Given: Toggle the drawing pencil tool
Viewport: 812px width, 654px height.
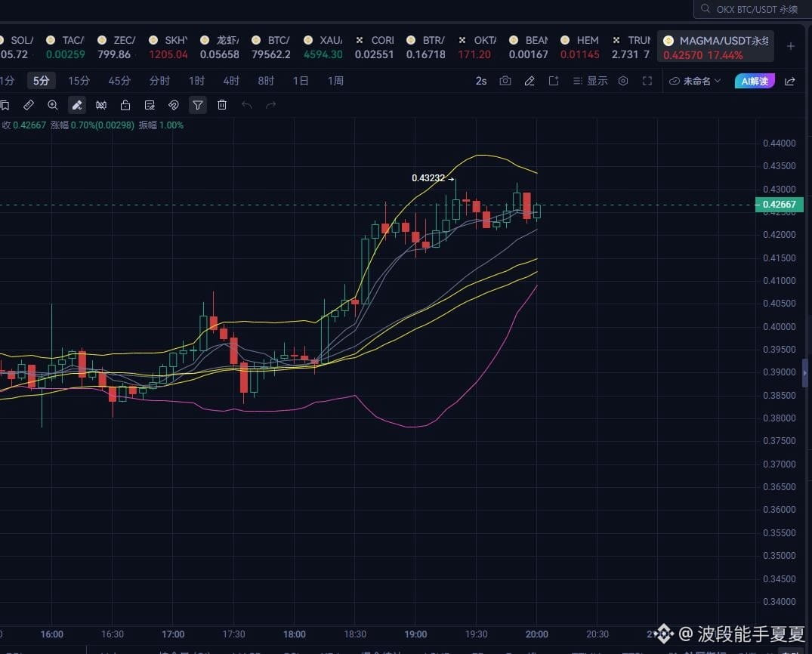Looking at the screenshot, I should click(76, 105).
